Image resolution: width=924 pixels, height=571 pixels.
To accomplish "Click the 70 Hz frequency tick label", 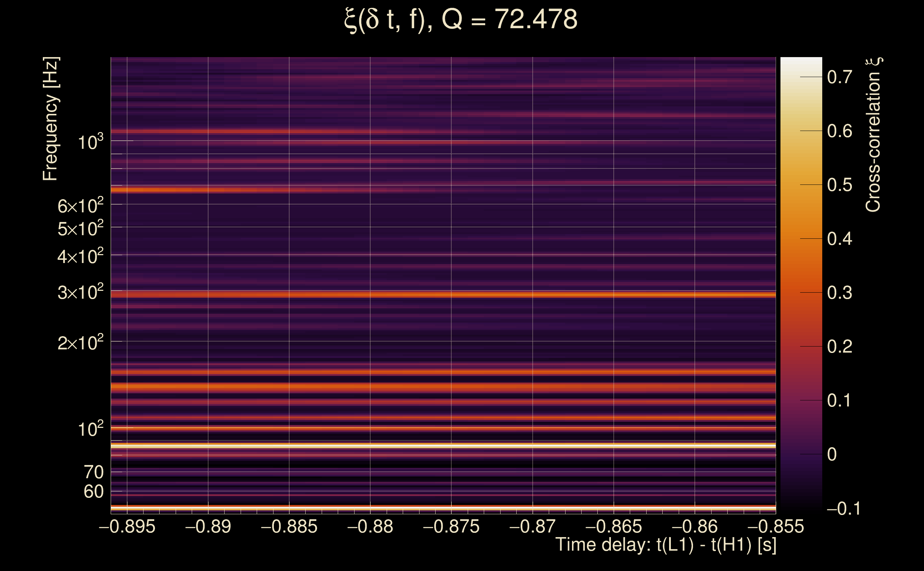I will (x=93, y=472).
